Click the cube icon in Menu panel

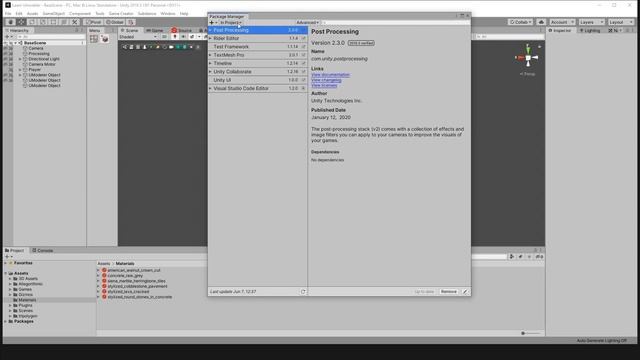[104, 39]
